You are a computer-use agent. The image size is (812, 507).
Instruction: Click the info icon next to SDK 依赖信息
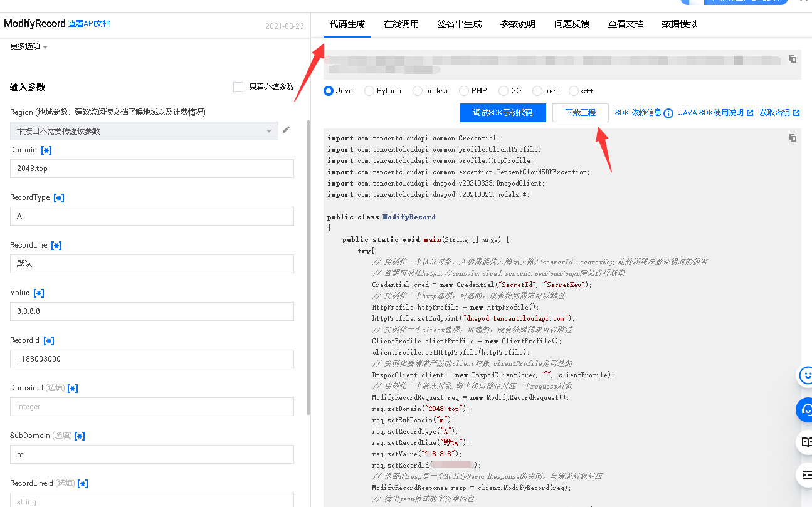(x=668, y=113)
